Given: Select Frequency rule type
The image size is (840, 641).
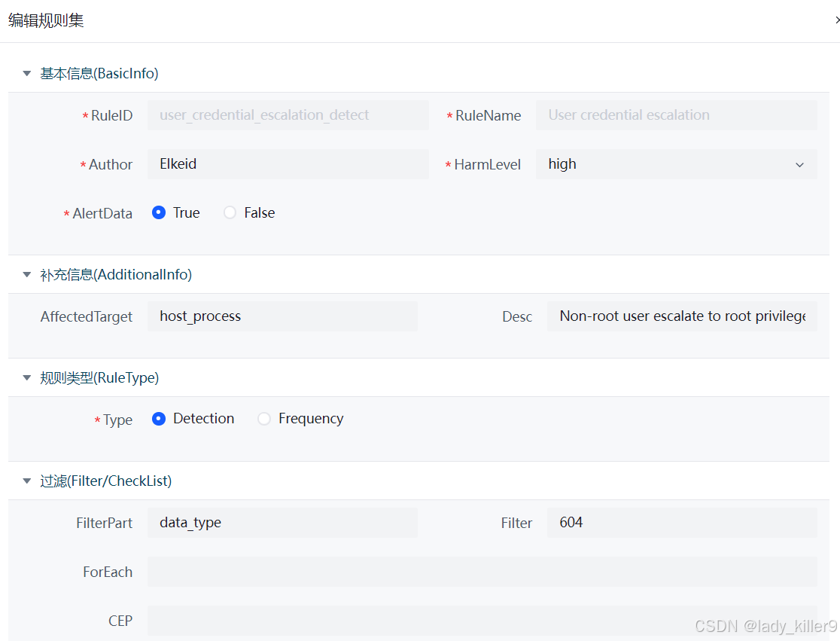Looking at the screenshot, I should click(264, 419).
